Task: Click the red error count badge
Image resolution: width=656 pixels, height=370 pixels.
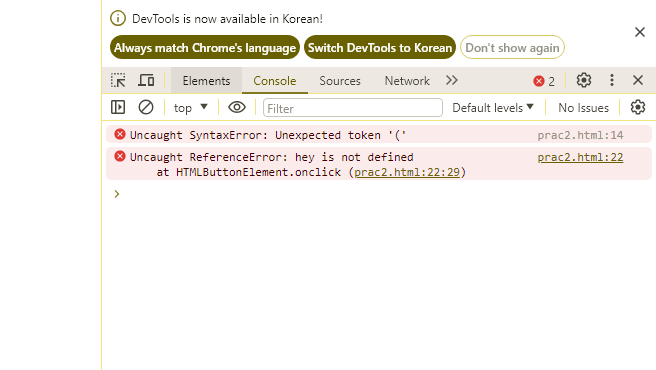Action: click(544, 81)
